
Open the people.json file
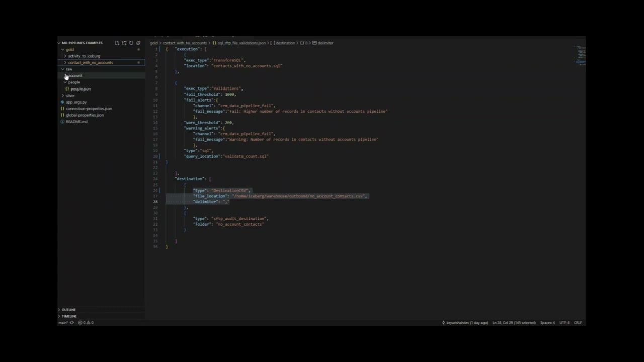click(x=80, y=89)
